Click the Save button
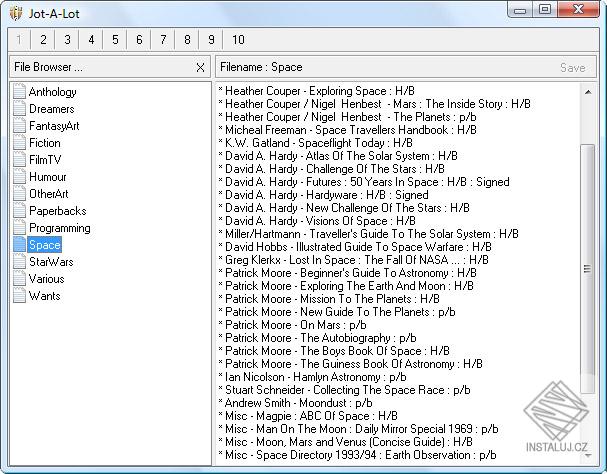The height and width of the screenshot is (474, 607). click(x=573, y=68)
